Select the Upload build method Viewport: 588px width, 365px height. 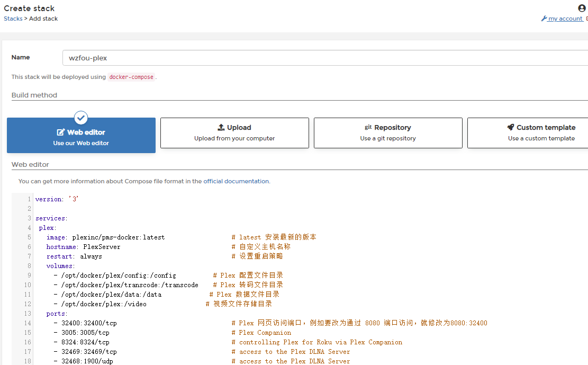point(235,133)
